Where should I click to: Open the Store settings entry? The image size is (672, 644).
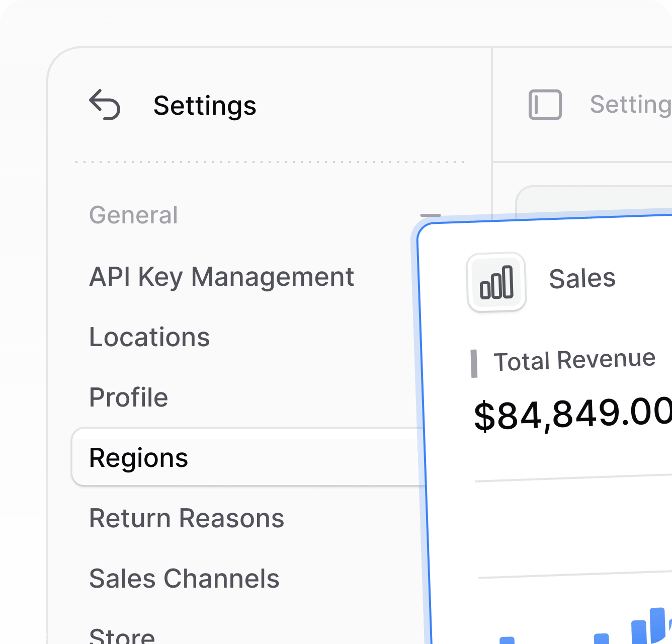[122, 635]
